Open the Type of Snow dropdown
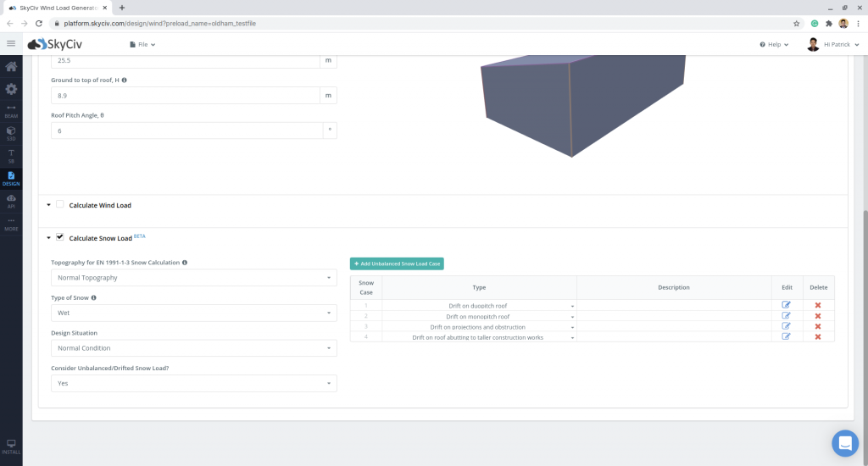The height and width of the screenshot is (466, 868). (x=194, y=313)
